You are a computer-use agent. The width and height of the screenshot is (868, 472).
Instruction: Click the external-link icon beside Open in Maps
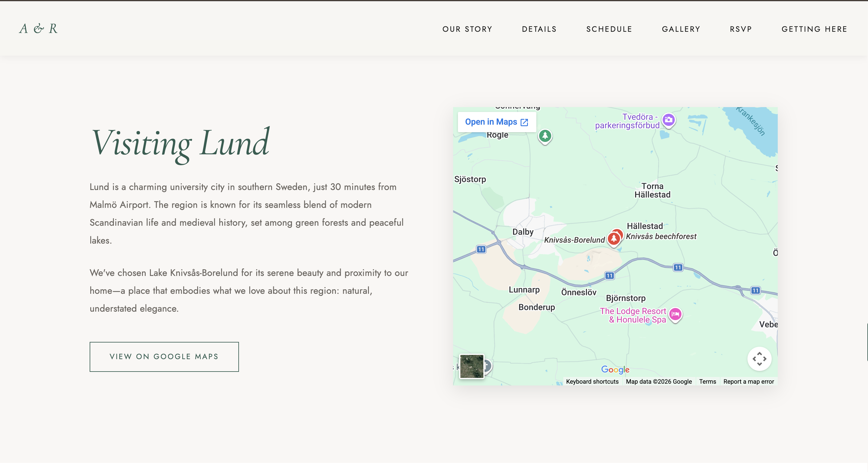pos(524,122)
